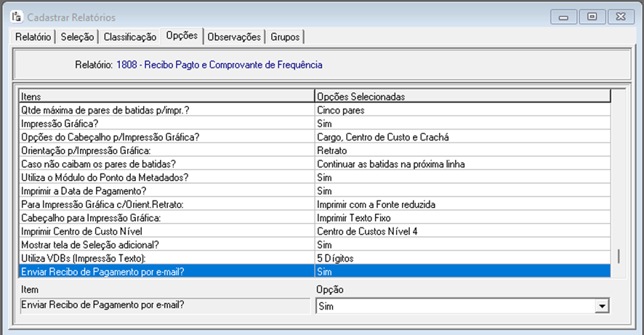This screenshot has width=644, height=335.
Task: Click the Itens column header
Action: point(166,96)
